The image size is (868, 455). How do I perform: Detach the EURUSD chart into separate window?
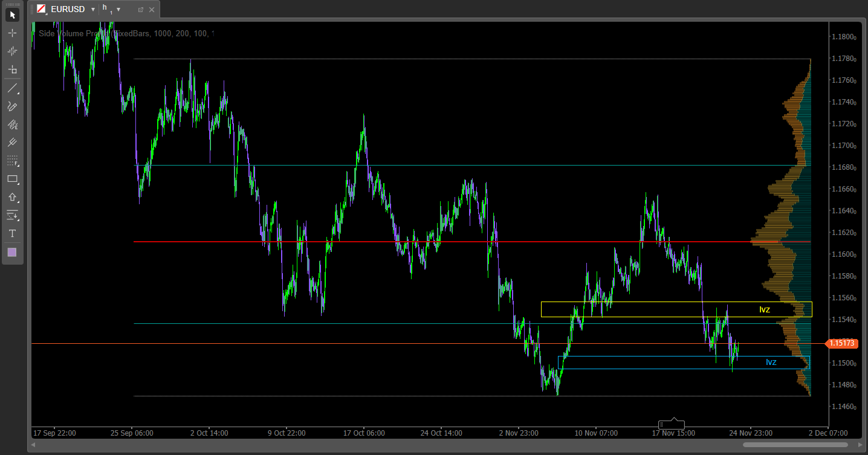pos(141,10)
